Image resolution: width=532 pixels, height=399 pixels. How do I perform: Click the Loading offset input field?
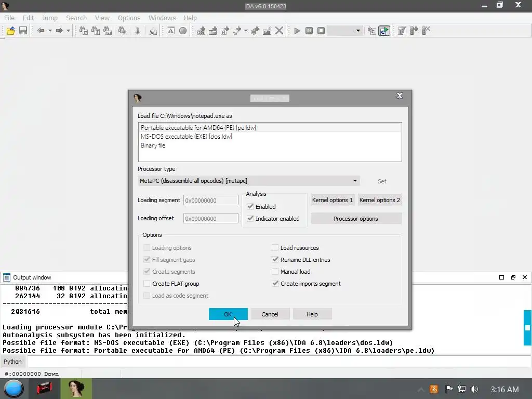point(211,219)
